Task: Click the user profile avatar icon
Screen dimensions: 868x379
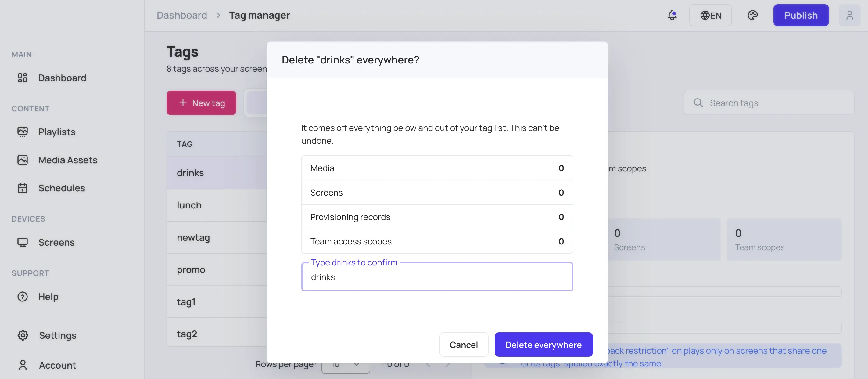Action: [x=849, y=15]
